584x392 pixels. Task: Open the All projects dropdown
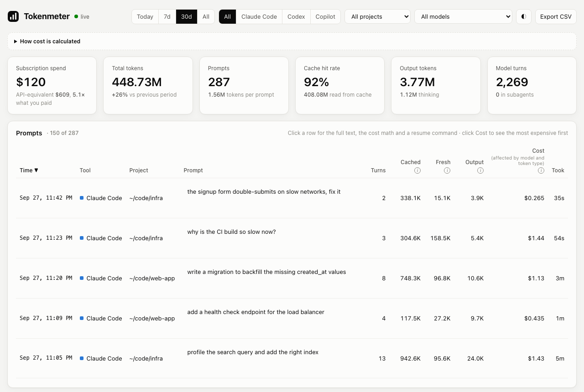[377, 16]
